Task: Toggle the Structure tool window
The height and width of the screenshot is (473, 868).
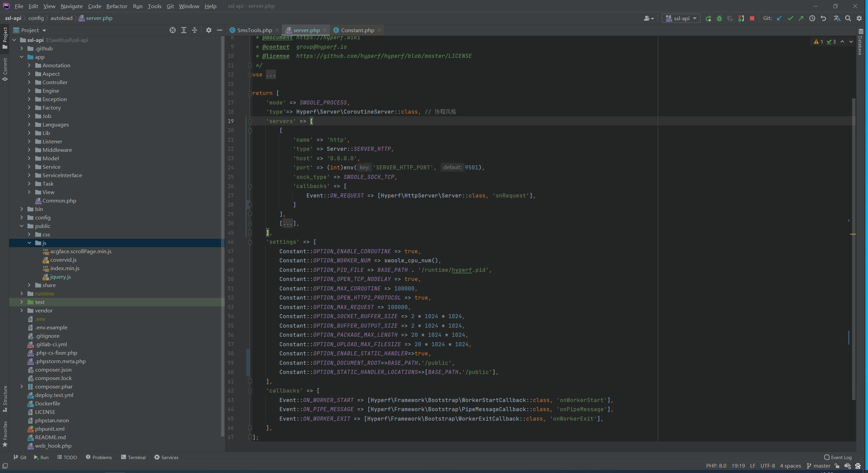Action: click(x=5, y=398)
